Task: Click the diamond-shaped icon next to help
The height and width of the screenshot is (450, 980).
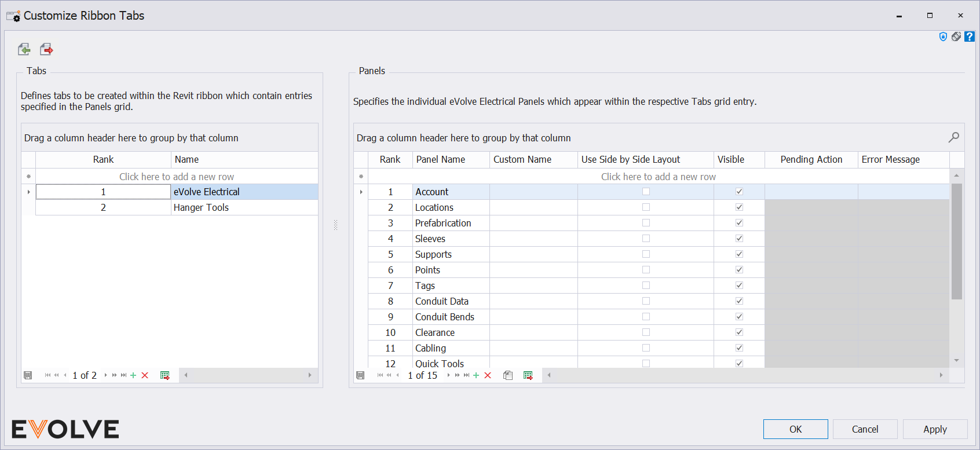Action: point(956,36)
